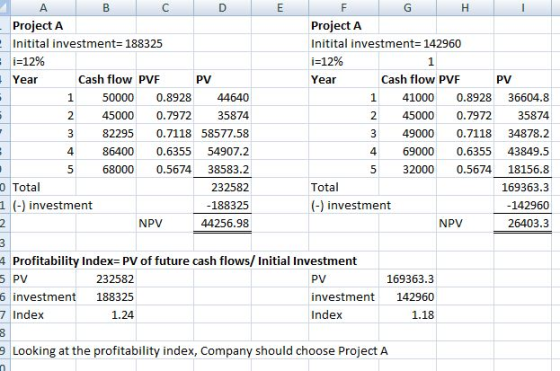Select total 169363.3 in column I
The width and height of the screenshot is (560, 371).
click(x=525, y=187)
